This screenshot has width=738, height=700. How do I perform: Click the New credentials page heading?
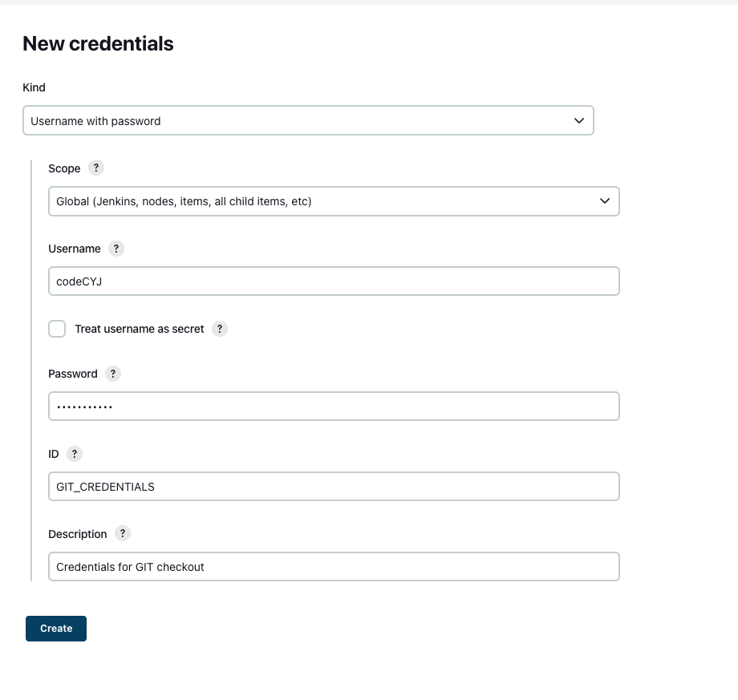click(98, 44)
